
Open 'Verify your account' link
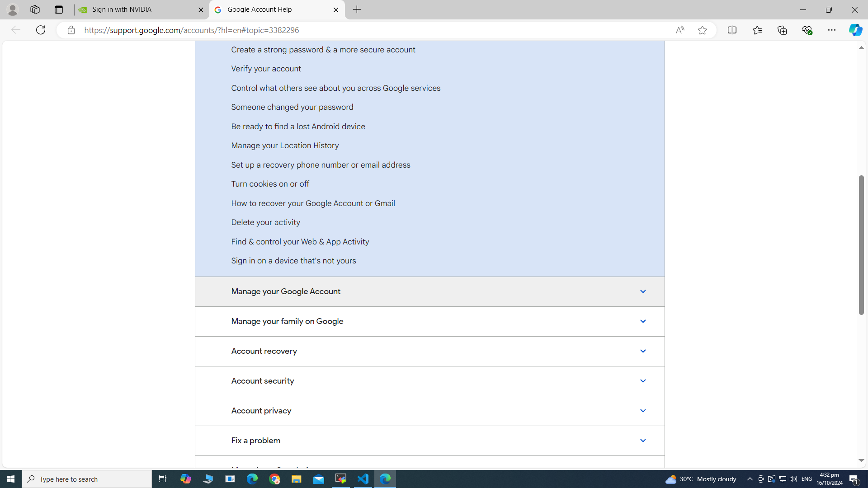(266, 69)
